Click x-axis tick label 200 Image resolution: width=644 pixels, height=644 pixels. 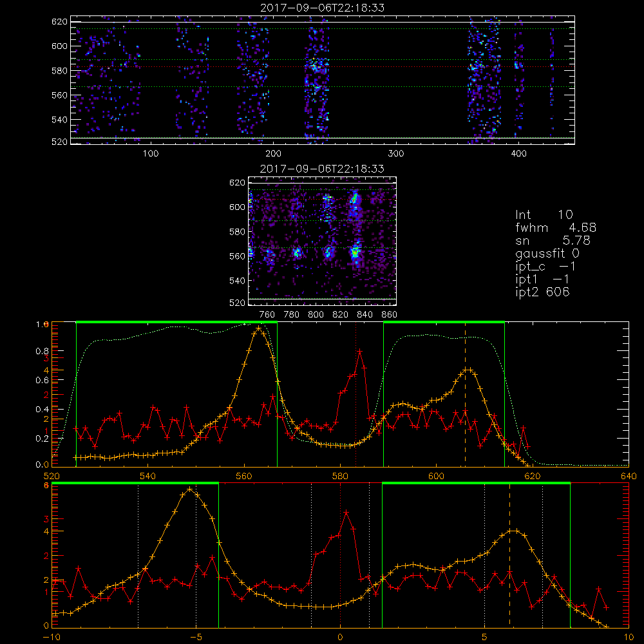(273, 154)
